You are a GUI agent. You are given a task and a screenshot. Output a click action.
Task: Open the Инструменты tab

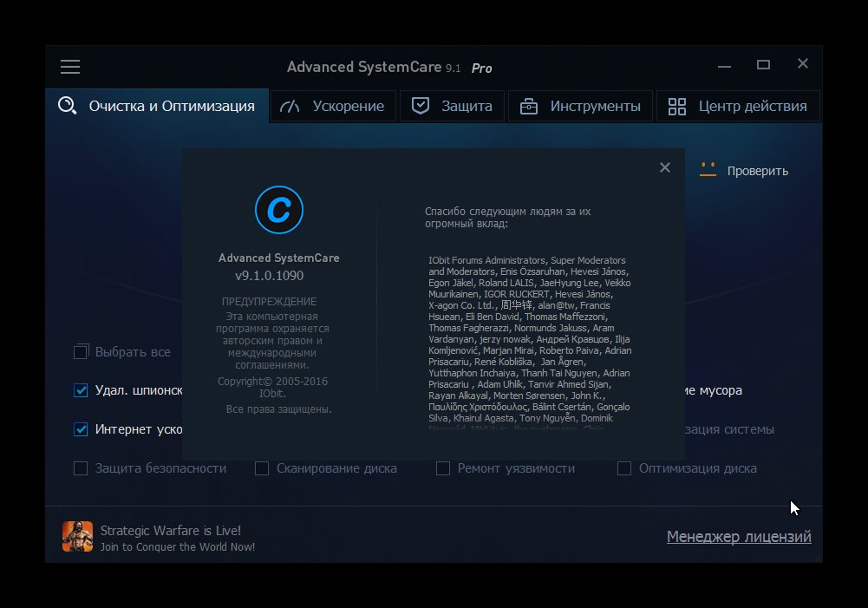[x=580, y=106]
